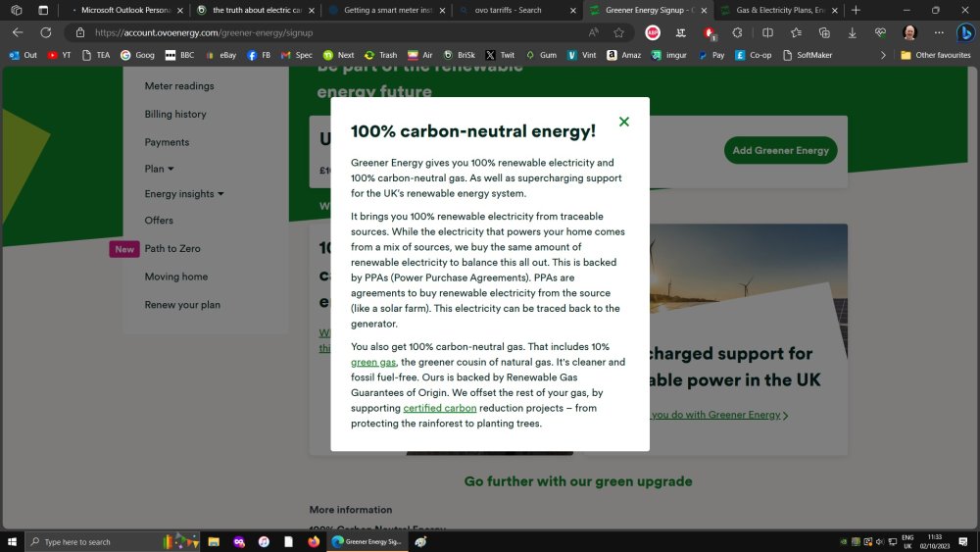Image resolution: width=980 pixels, height=552 pixels.
Task: Open File Explorer from taskbar
Action: [x=214, y=541]
